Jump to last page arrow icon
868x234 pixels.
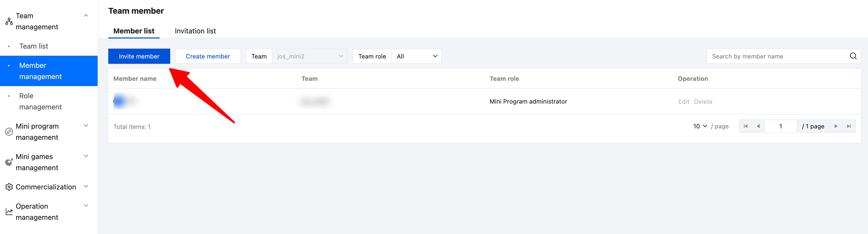tap(849, 126)
